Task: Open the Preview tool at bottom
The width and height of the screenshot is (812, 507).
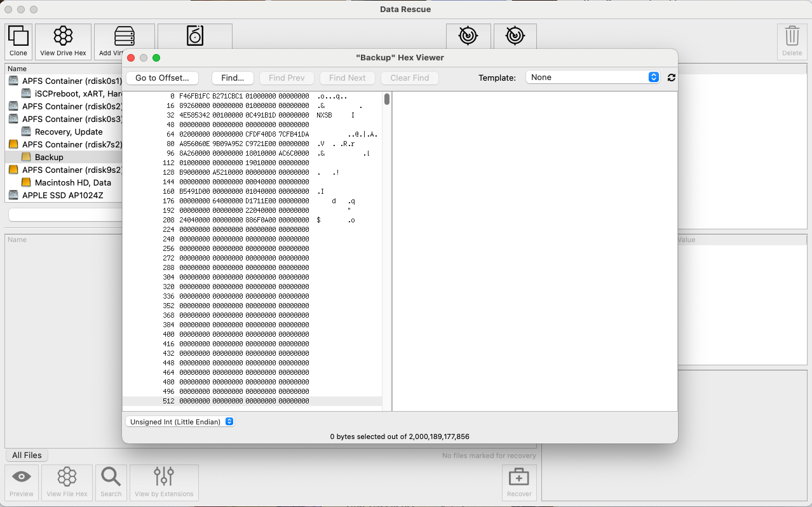Action: [21, 482]
